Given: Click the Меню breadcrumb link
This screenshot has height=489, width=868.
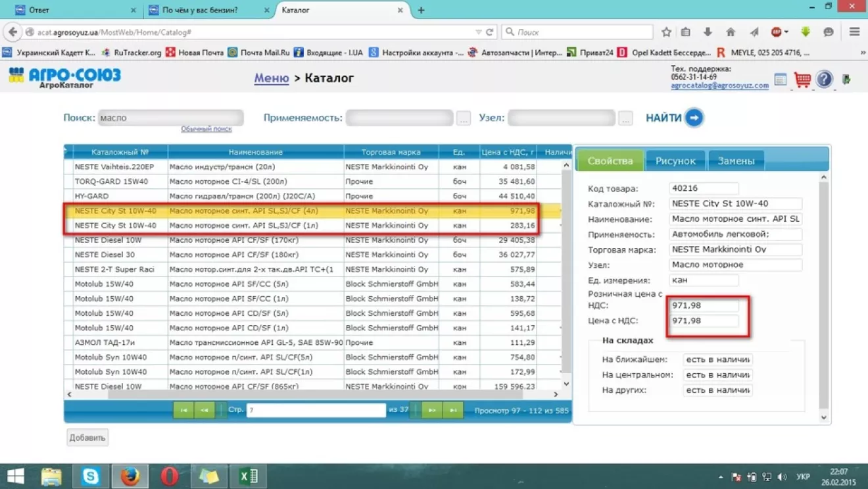Looking at the screenshot, I should pyautogui.click(x=272, y=78).
